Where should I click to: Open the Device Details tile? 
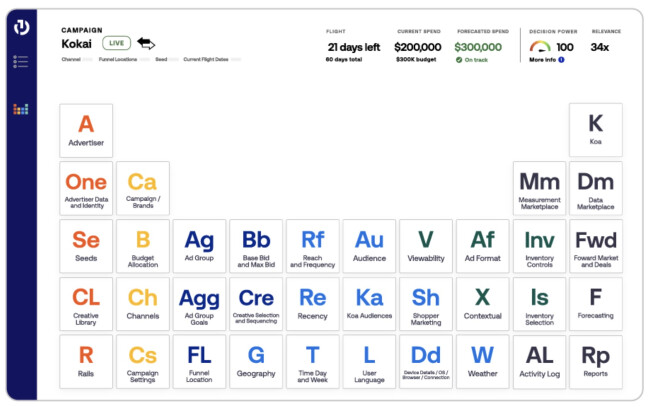[x=426, y=362]
